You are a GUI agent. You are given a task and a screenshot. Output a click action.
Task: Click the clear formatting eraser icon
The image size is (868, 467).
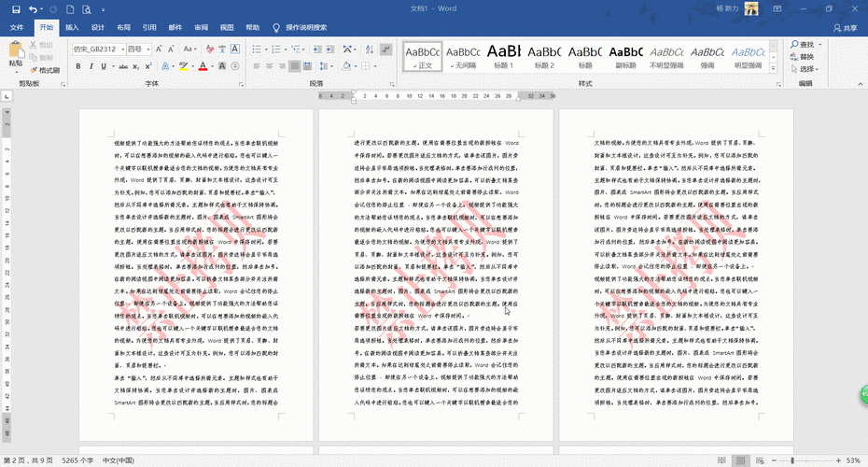(212, 49)
